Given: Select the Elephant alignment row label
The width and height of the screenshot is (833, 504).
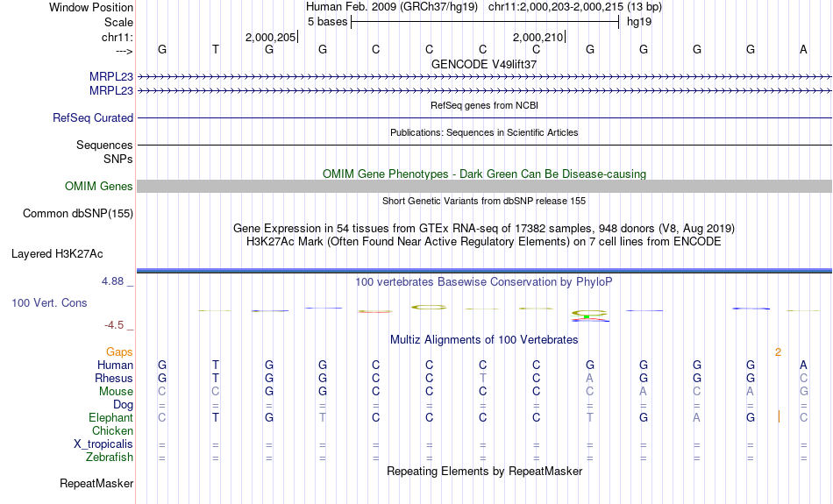Looking at the screenshot, I should point(110,417).
